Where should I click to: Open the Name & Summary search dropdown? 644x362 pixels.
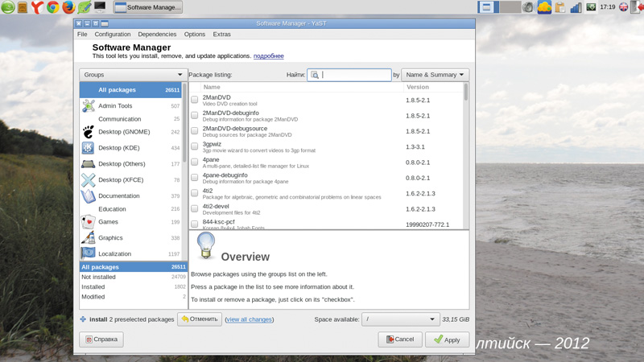click(x=435, y=75)
